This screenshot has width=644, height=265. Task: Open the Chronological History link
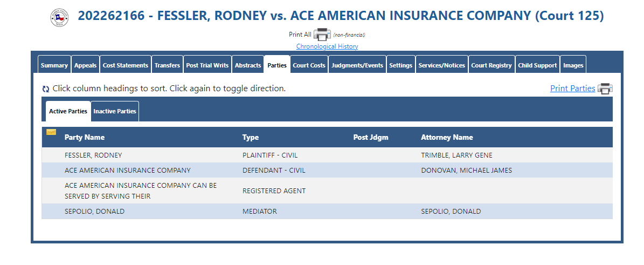click(x=327, y=46)
